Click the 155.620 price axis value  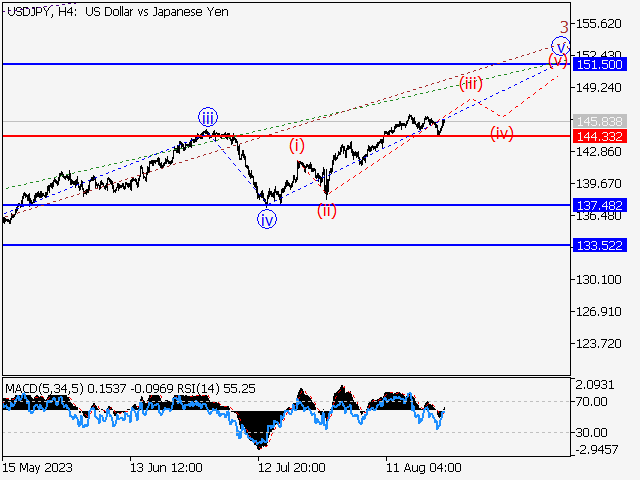tap(598, 24)
